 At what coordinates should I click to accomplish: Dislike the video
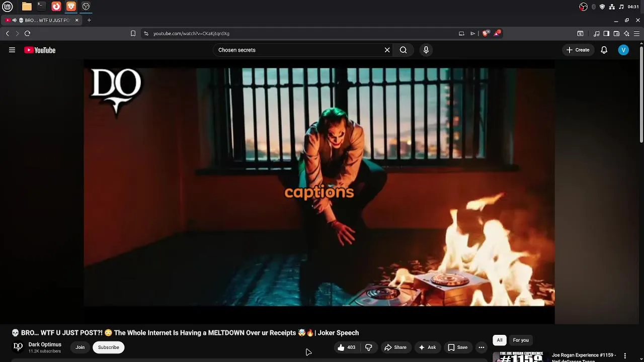tap(368, 347)
